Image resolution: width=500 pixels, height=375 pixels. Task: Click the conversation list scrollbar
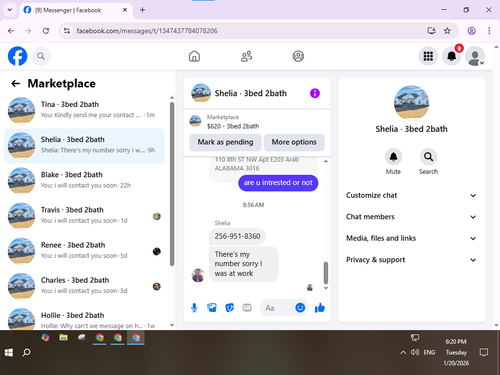(172, 183)
